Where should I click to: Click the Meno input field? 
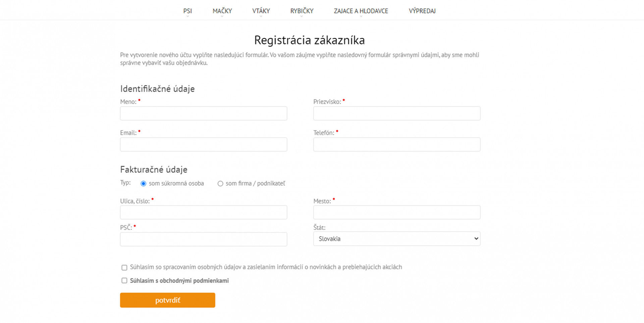[204, 113]
